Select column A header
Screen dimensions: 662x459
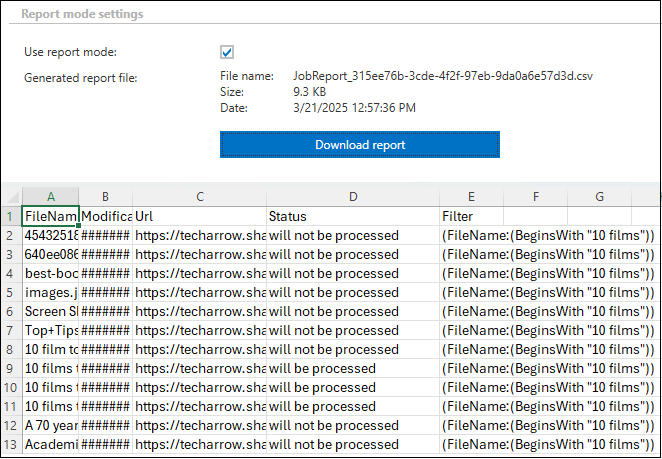[x=50, y=197]
